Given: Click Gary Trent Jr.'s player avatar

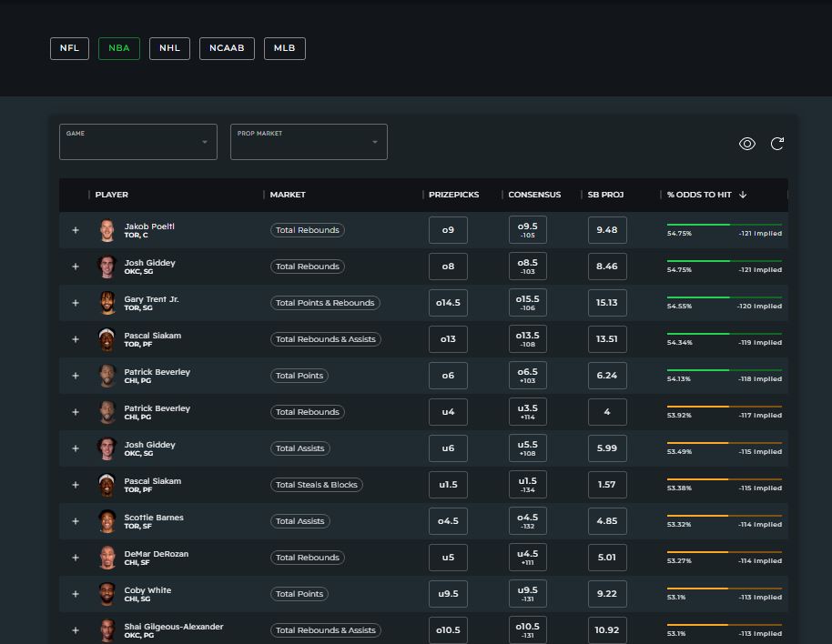Looking at the screenshot, I should coord(107,303).
